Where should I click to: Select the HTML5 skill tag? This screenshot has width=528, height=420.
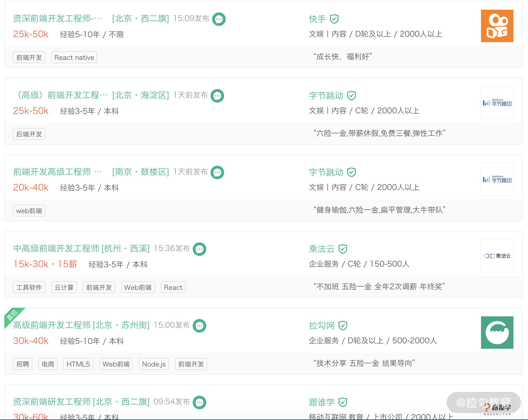pos(78,364)
